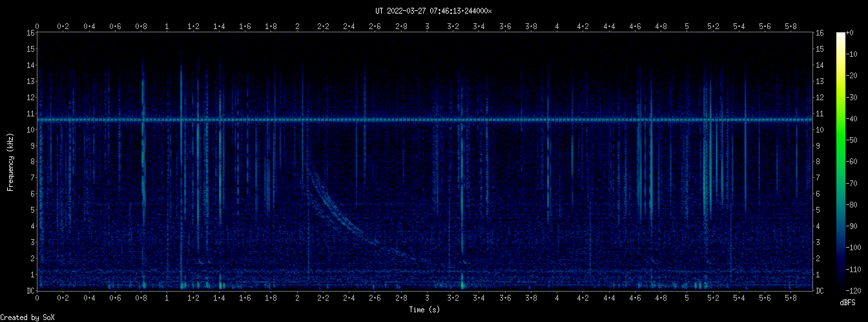Click the UT 2022-03-27 timestamp title
The image size is (868, 322).
433,11
